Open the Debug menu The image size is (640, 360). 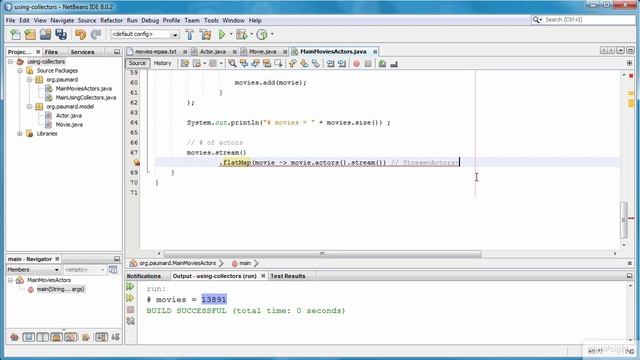[150, 20]
